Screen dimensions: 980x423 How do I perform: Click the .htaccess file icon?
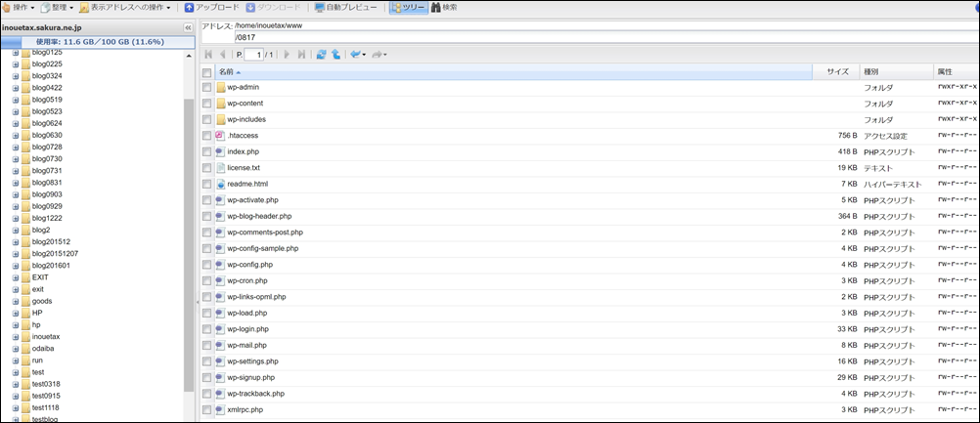(220, 136)
